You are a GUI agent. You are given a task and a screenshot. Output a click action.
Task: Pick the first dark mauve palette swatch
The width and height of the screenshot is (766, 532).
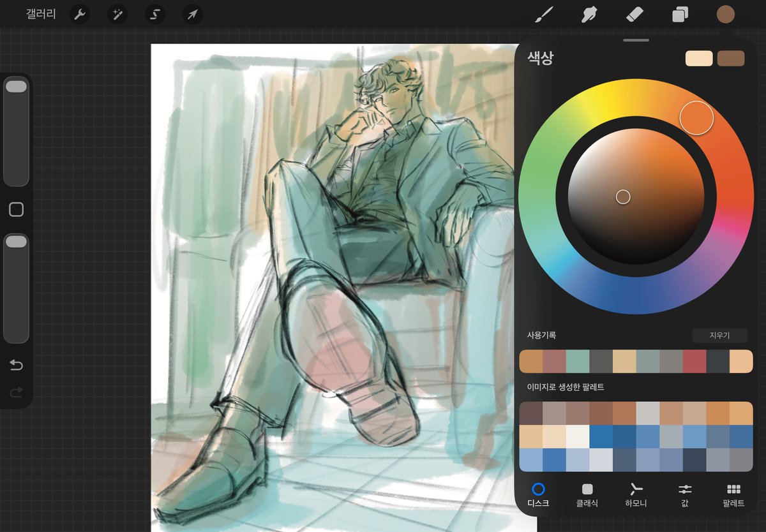pos(531,413)
